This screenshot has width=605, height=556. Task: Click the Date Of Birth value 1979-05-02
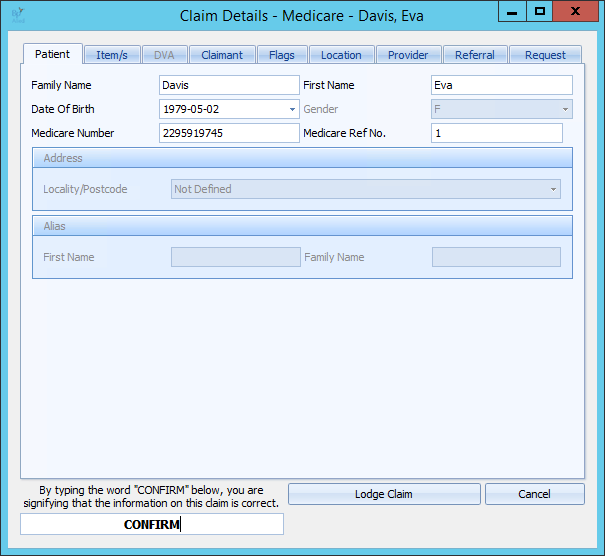[x=191, y=109]
